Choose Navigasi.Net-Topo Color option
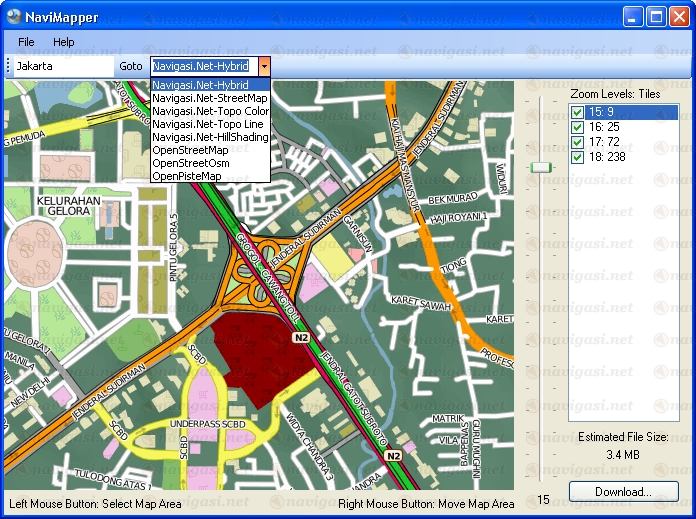696x519 pixels. [x=210, y=111]
